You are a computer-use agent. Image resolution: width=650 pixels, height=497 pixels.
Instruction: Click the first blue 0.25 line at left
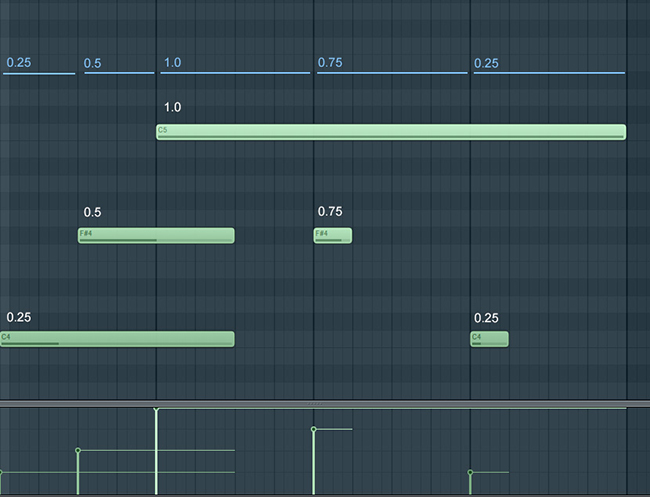pyautogui.click(x=39, y=73)
